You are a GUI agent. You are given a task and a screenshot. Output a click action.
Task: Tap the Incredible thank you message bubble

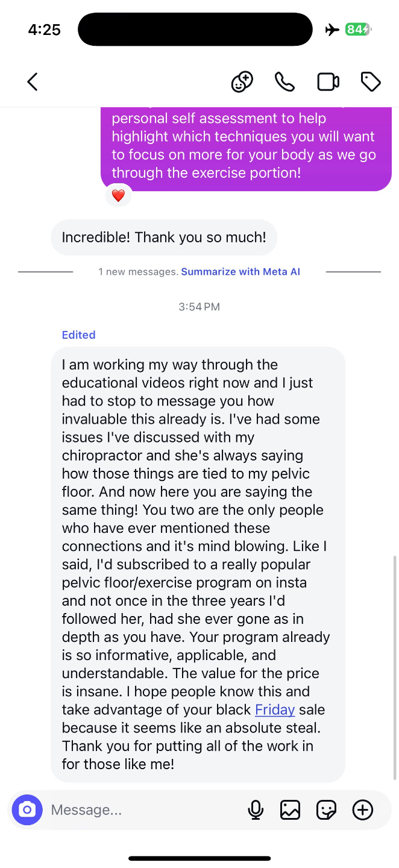point(163,237)
